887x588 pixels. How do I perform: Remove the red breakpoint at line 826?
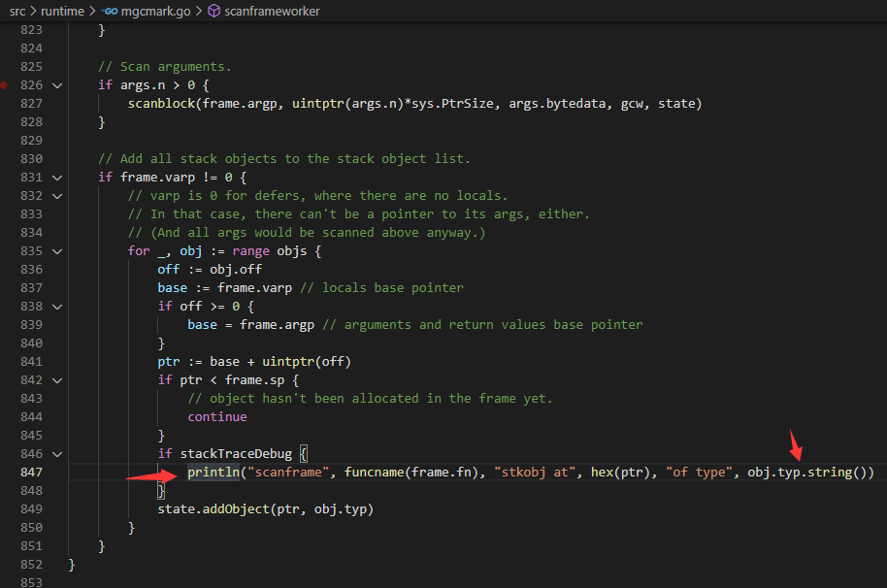point(5,85)
